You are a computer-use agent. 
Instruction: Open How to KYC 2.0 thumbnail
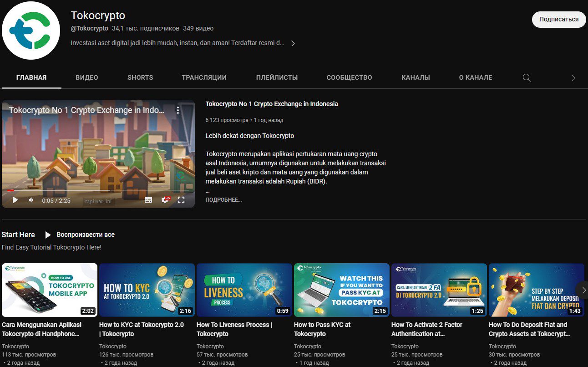(147, 290)
